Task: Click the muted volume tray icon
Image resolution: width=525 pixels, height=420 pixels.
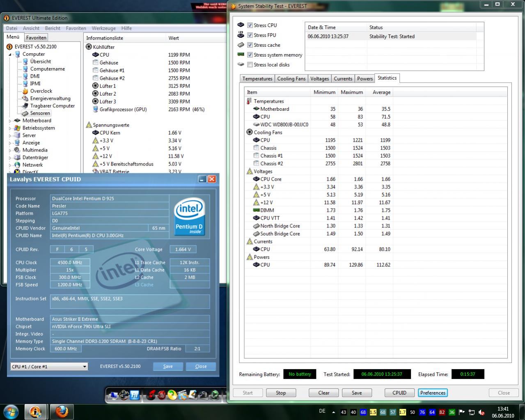Action: coord(481,412)
